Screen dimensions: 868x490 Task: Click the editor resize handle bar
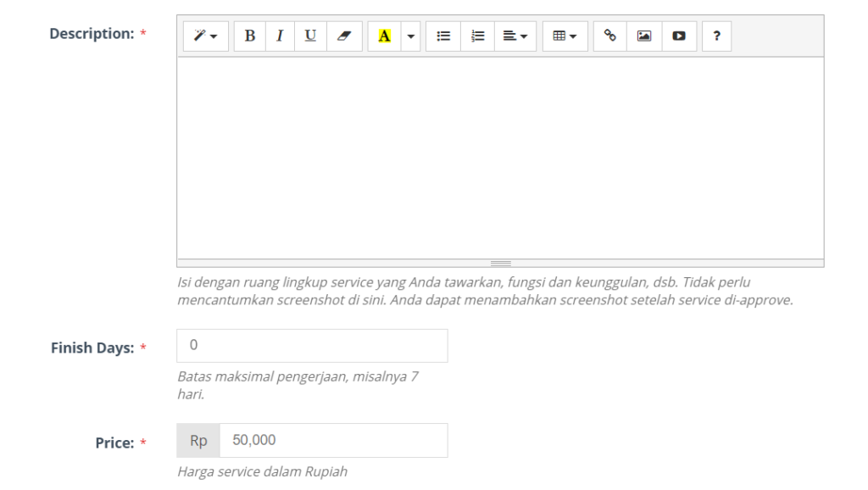(x=500, y=264)
